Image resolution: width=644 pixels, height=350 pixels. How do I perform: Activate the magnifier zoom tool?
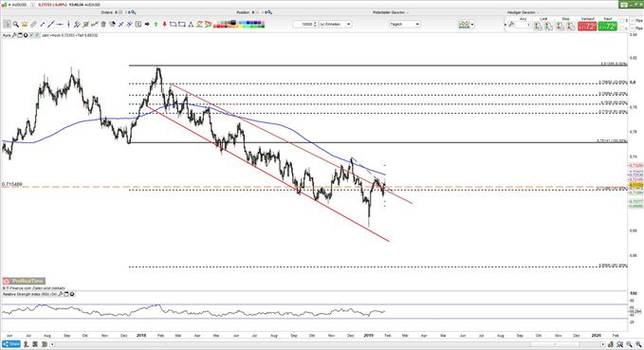(x=16, y=25)
